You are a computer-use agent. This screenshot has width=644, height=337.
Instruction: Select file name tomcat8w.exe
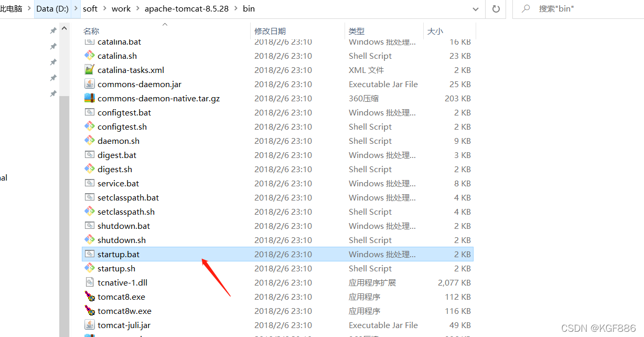pos(124,311)
